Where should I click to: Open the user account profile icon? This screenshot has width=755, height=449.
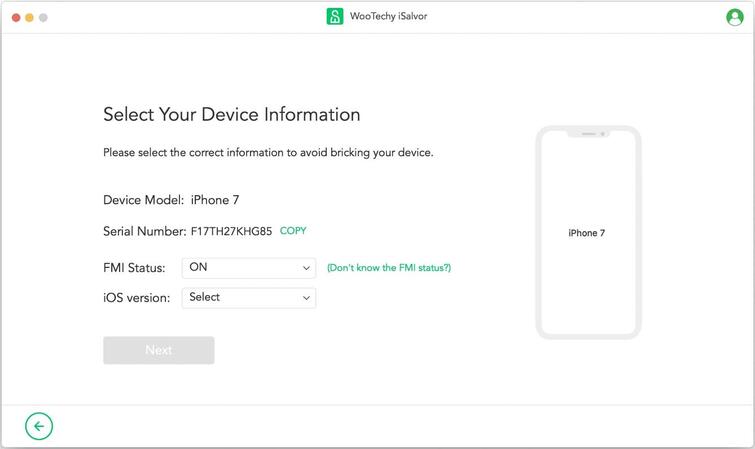pos(735,17)
